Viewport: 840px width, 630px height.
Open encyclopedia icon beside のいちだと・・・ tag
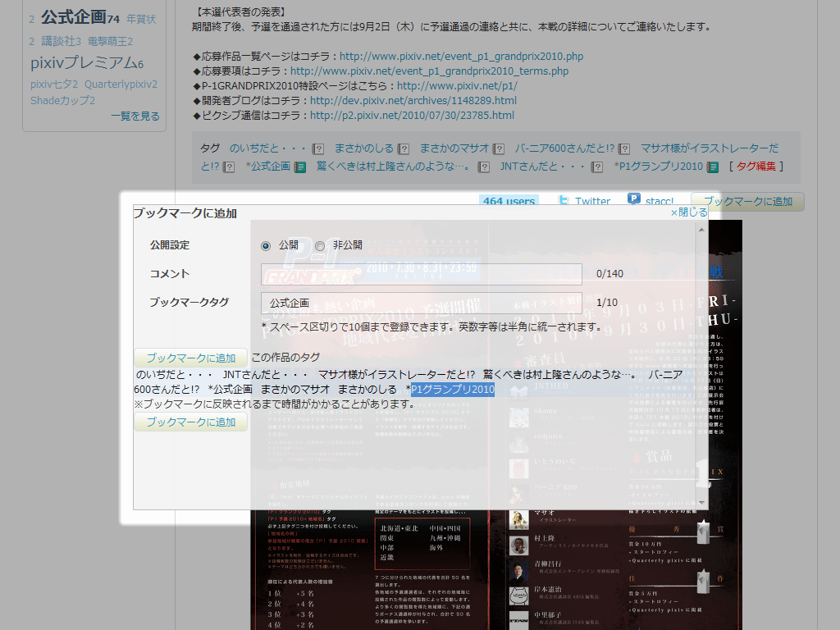click(x=318, y=148)
